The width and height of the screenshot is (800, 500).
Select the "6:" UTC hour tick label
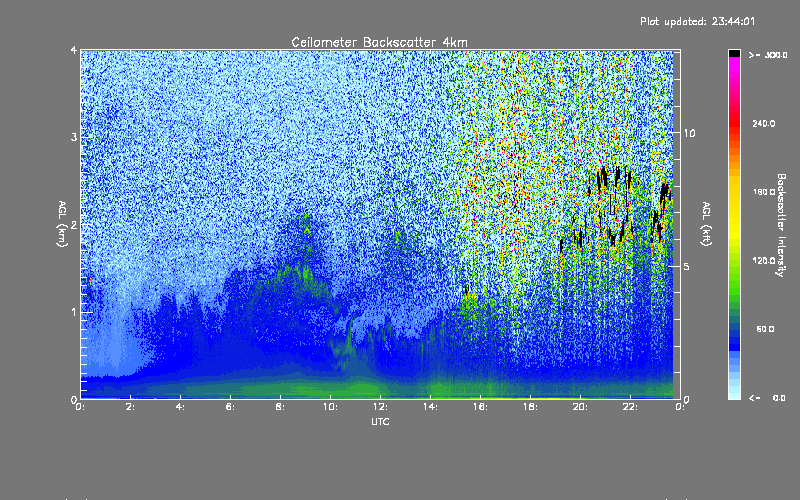click(x=230, y=407)
